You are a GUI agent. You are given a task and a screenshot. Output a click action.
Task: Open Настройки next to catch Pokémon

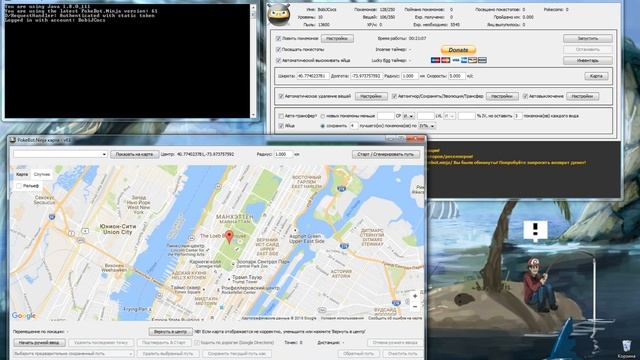pyautogui.click(x=337, y=38)
